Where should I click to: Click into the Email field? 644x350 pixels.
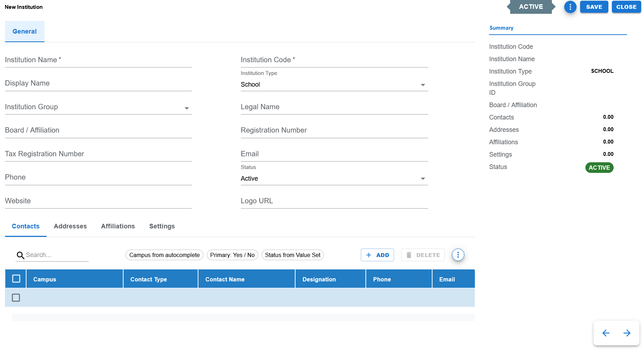pyautogui.click(x=334, y=154)
